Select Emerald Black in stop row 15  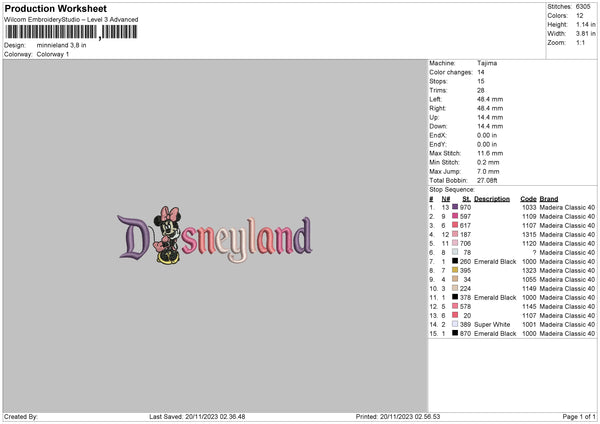495,334
